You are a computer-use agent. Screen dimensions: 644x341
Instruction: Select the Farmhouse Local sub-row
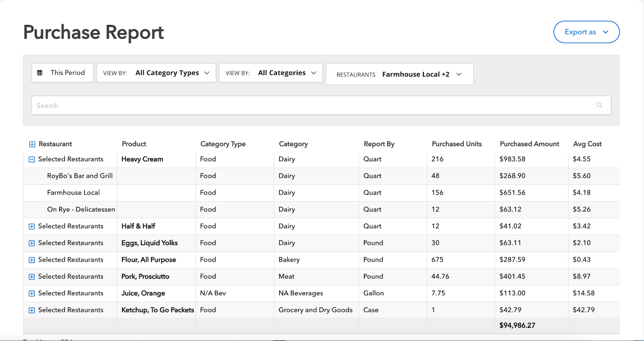click(73, 192)
